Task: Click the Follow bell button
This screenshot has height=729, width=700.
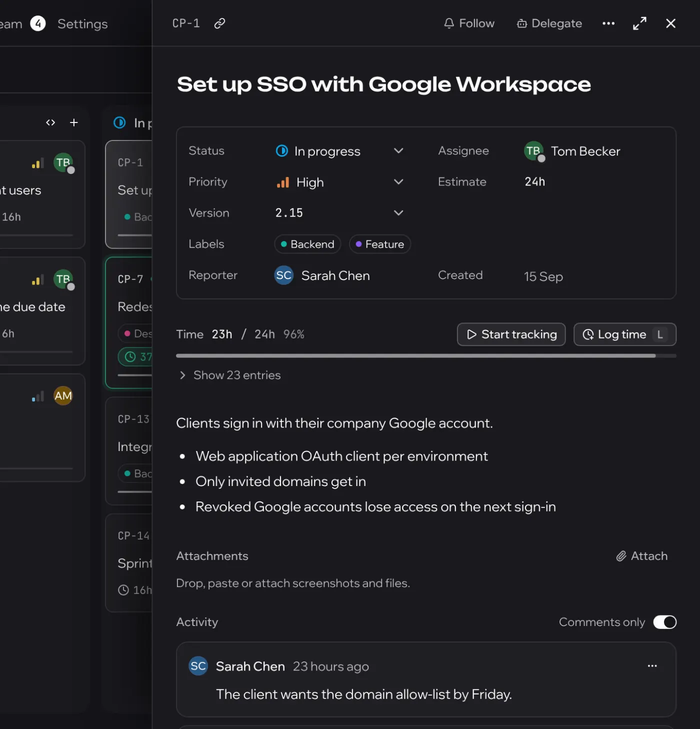Action: (x=469, y=23)
